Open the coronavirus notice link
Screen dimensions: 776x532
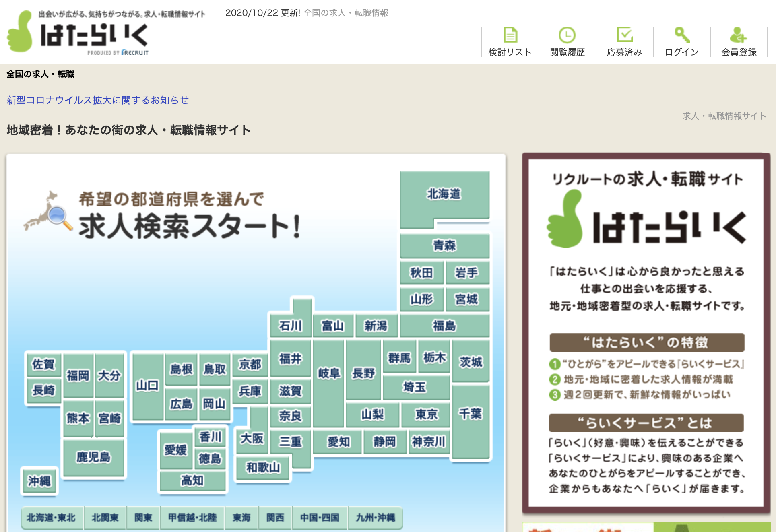(97, 100)
